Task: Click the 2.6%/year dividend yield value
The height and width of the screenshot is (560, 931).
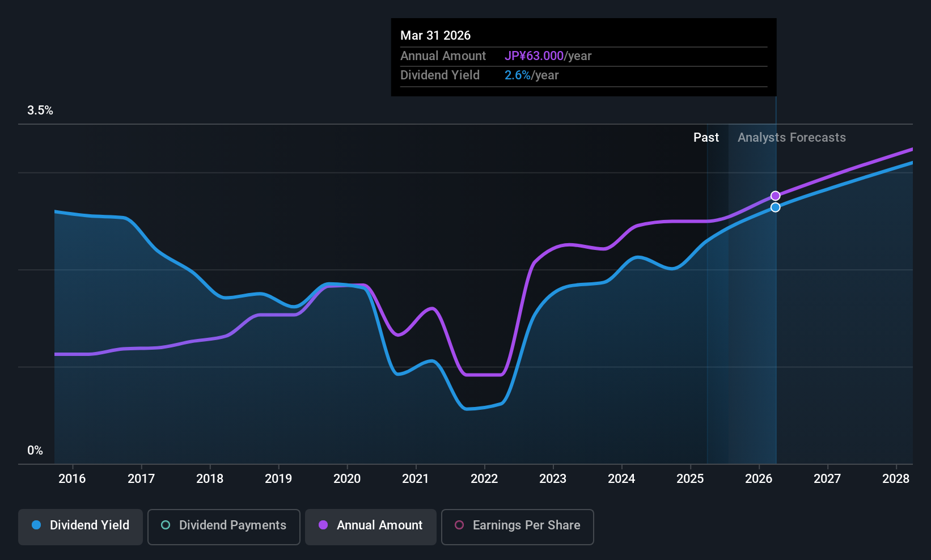Action: (531, 75)
